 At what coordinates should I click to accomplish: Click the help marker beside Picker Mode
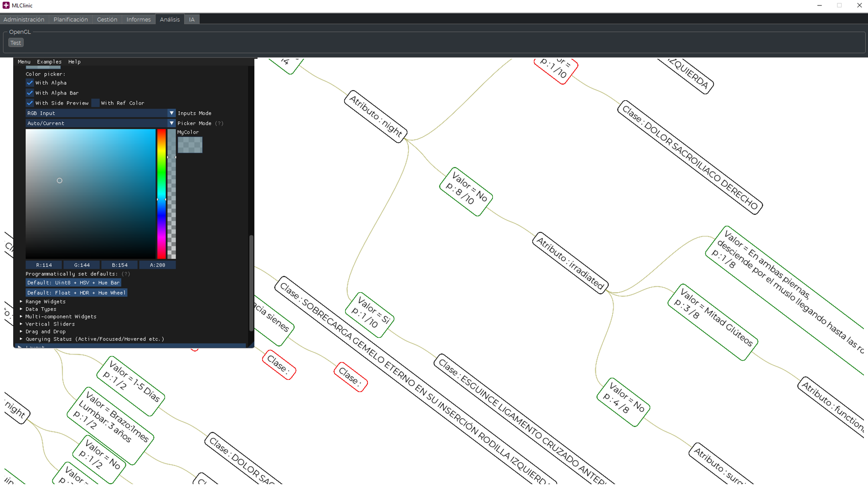219,123
